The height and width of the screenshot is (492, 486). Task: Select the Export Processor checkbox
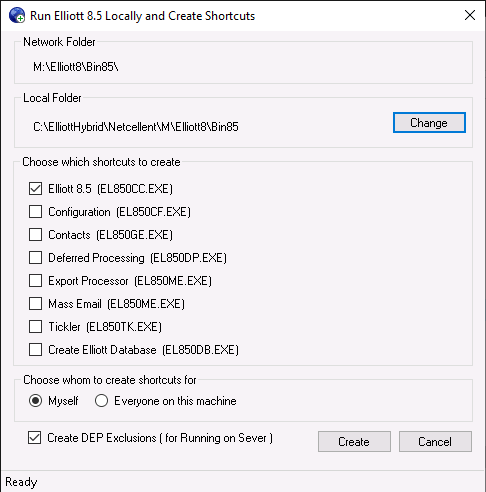point(35,281)
